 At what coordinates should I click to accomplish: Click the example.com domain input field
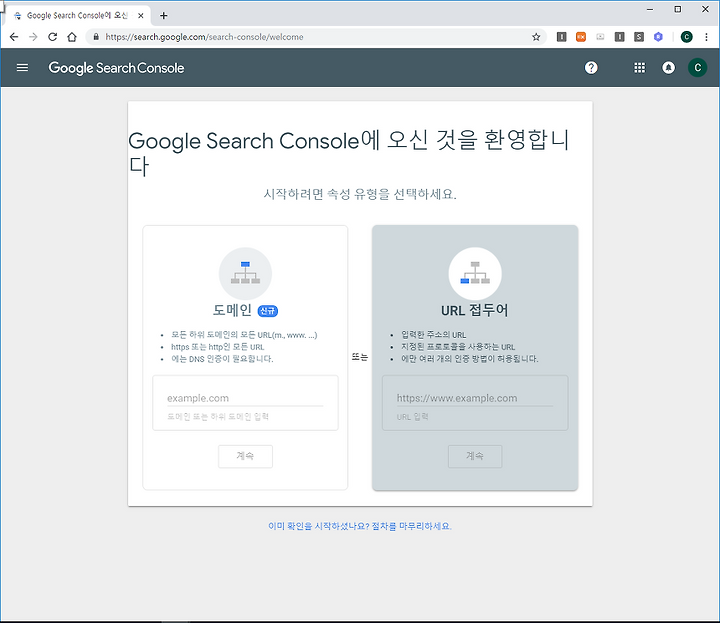[x=245, y=398]
